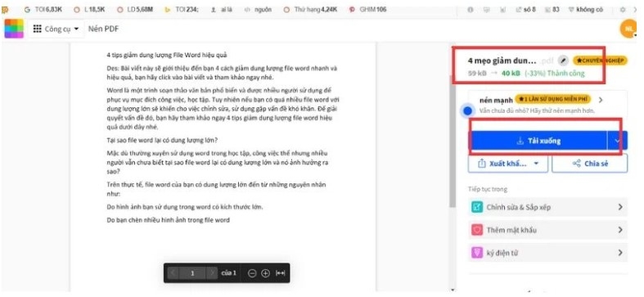Click 'Do bạn chèn nhiều hình ảnh trong file word' line
The width and height of the screenshot is (644, 297).
click(x=168, y=220)
